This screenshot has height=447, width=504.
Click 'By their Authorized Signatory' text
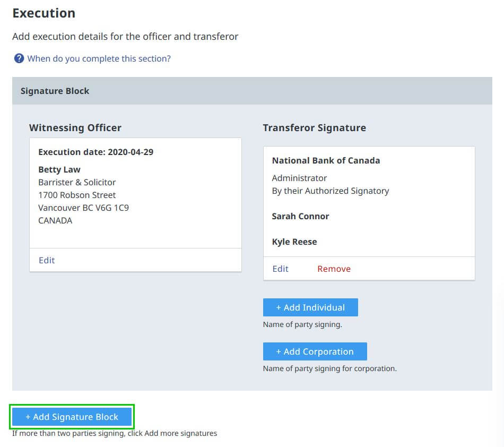tap(331, 191)
